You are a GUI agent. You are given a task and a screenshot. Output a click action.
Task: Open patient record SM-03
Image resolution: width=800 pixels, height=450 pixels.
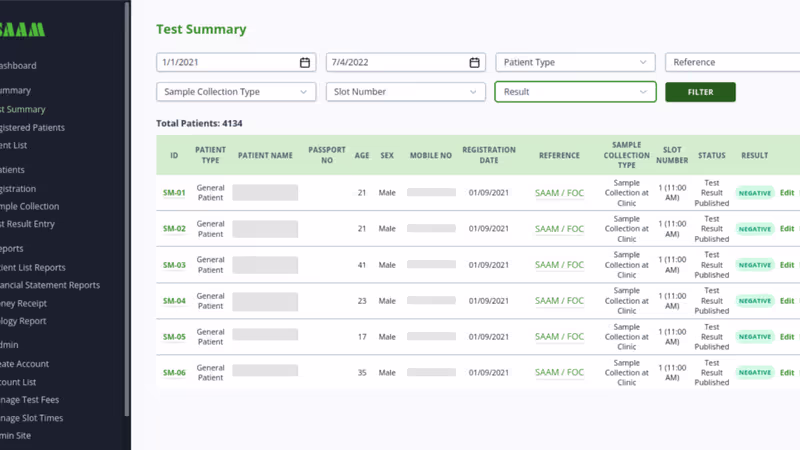coord(174,265)
